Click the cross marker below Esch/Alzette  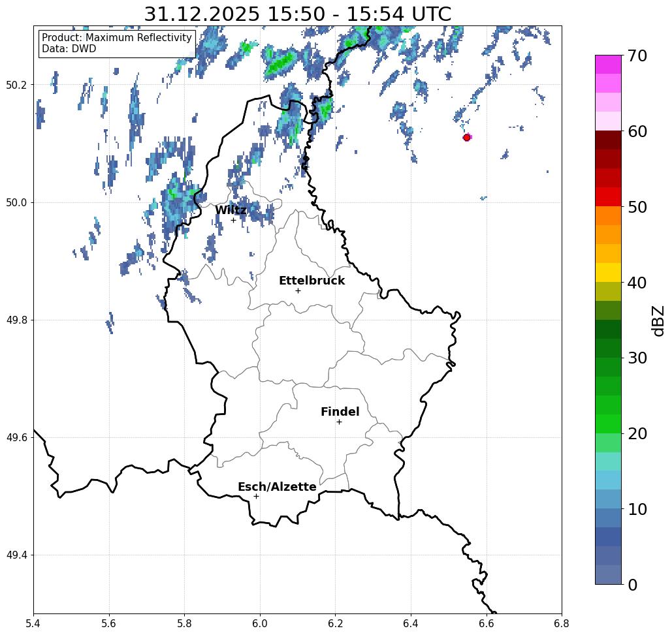[x=256, y=496]
